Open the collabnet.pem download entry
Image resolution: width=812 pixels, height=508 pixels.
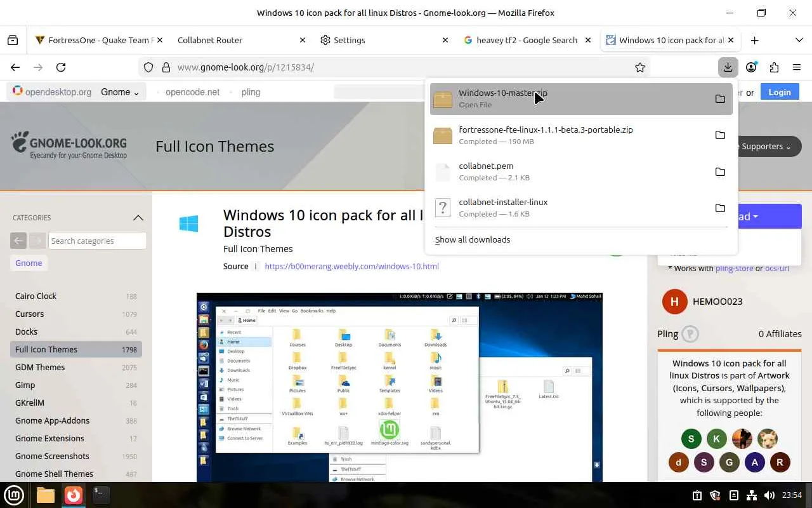click(581, 171)
